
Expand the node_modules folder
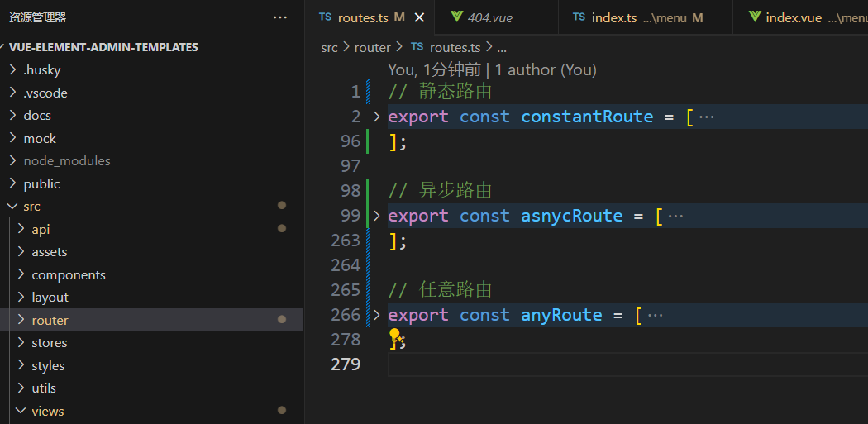(66, 161)
